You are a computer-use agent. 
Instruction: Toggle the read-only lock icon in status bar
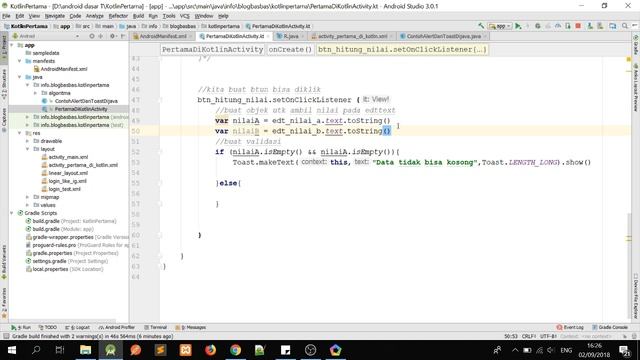(625, 336)
